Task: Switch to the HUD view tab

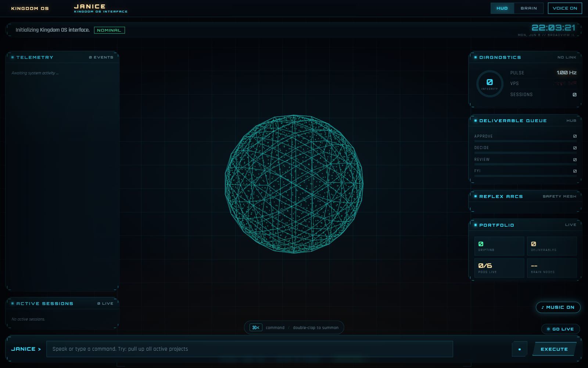Action: pos(502,8)
